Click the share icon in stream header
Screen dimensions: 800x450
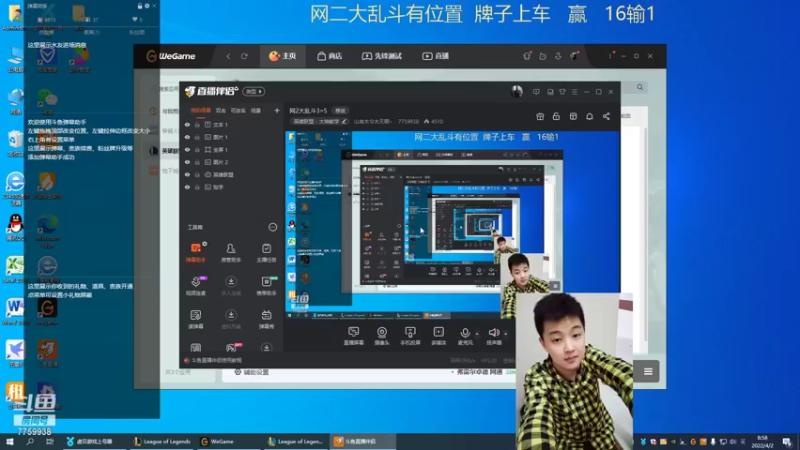[x=606, y=116]
